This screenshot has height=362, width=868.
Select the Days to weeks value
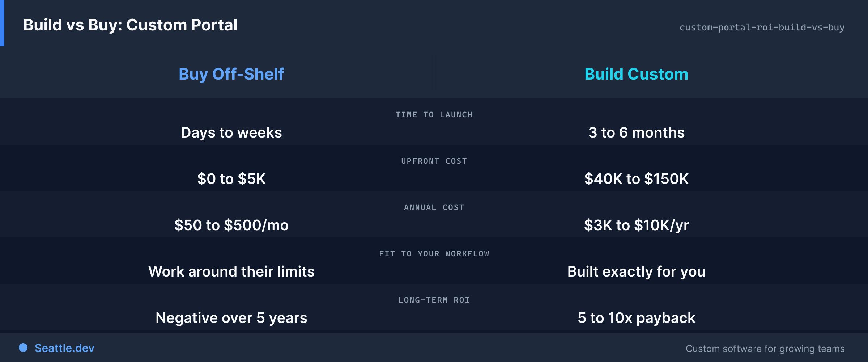pyautogui.click(x=231, y=133)
